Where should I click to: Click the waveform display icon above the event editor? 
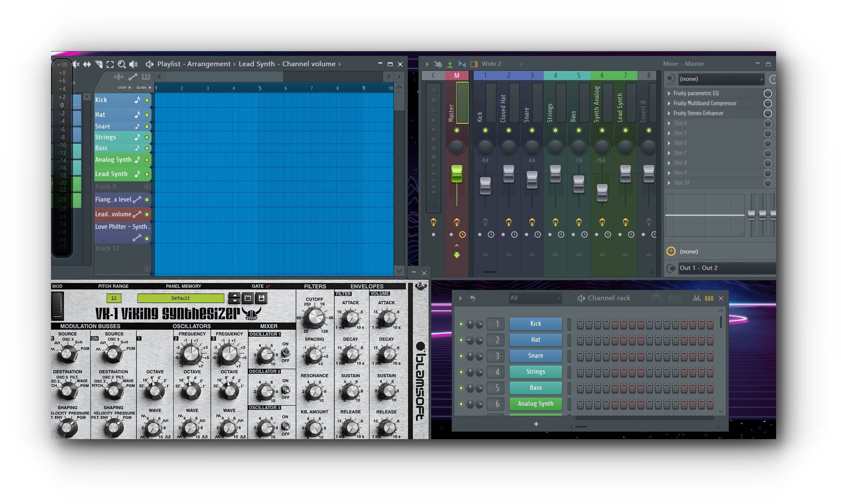(119, 77)
